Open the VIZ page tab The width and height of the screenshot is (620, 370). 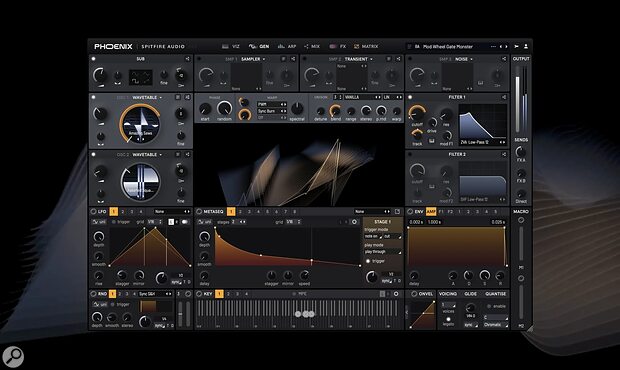[231, 46]
